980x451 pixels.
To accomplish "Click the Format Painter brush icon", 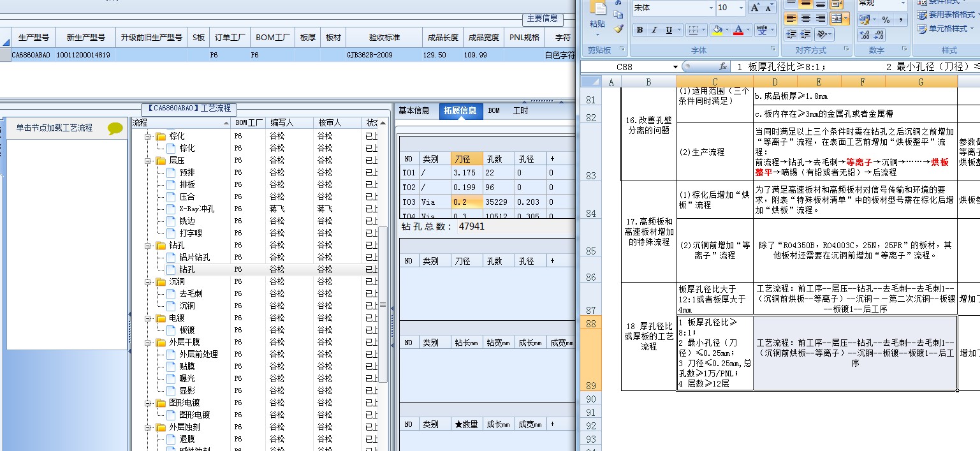I will pos(618,29).
